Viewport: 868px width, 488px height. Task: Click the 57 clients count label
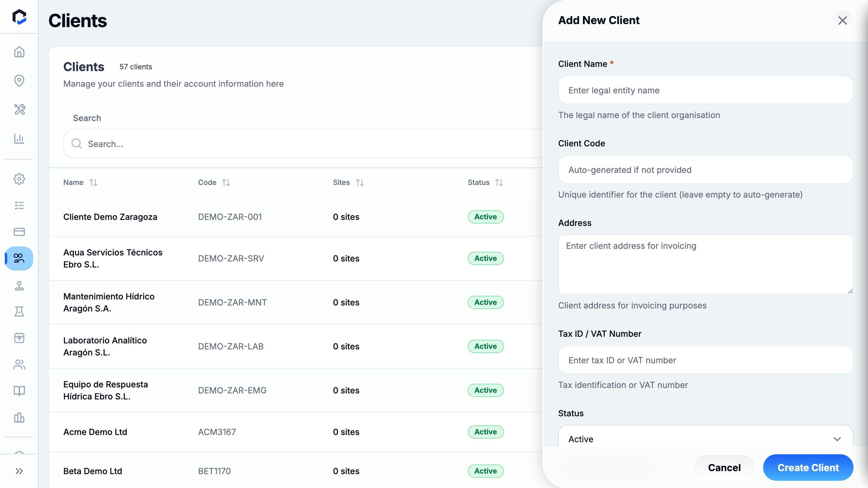point(136,67)
